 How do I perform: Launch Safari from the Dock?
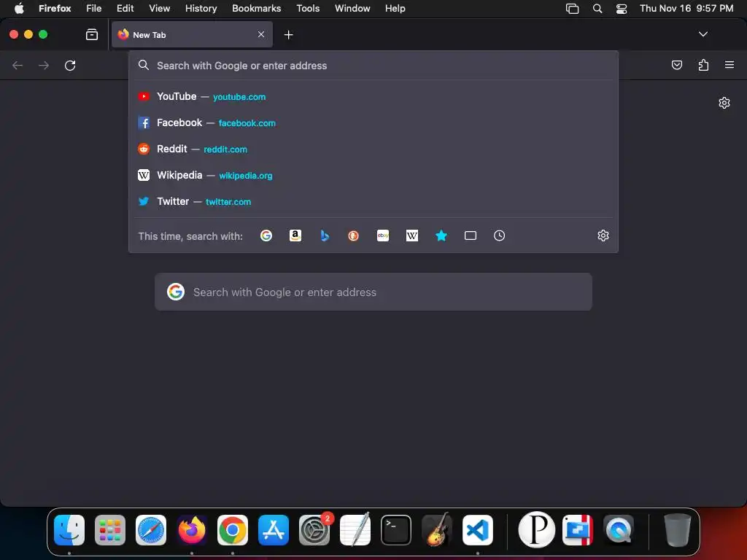151,530
